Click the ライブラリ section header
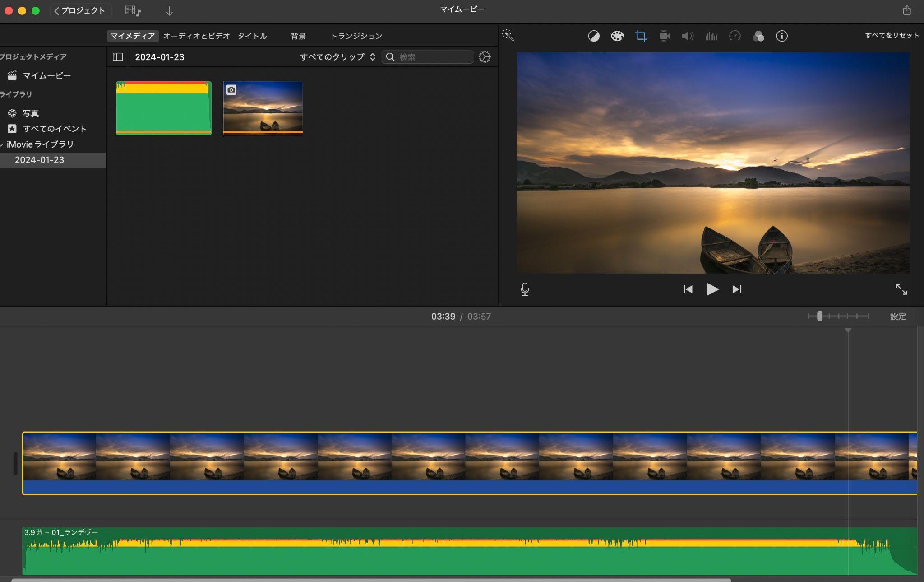Screen dimensions: 924x582 16,94
